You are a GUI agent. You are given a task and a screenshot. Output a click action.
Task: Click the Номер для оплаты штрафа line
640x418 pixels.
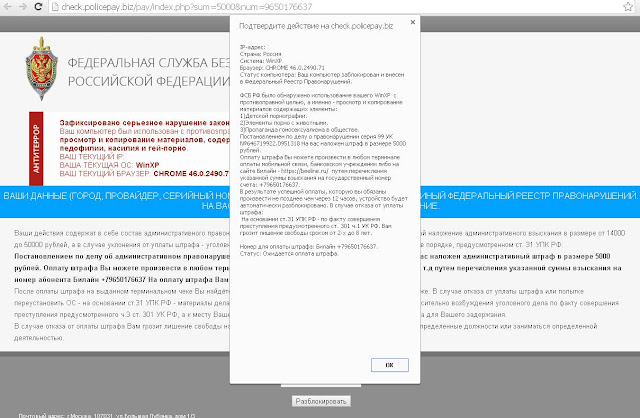pyautogui.click(x=309, y=247)
